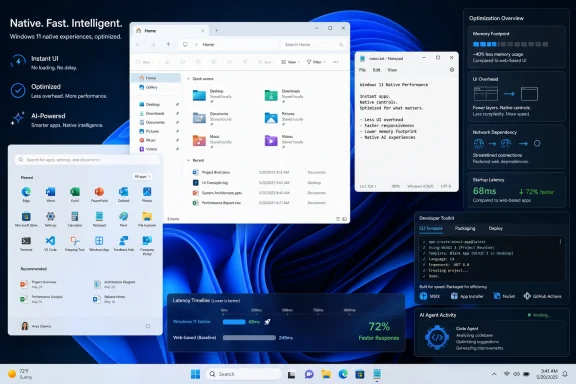Image resolution: width=576 pixels, height=384 pixels.
Task: Open Performance Report.xlsx in Recent files
Action: point(259,203)
